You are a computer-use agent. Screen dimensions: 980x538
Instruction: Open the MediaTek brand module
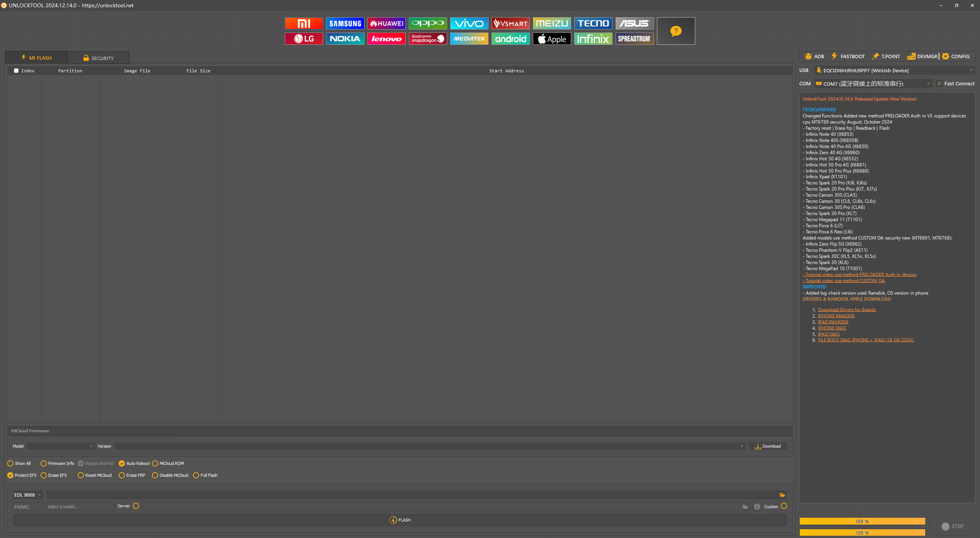pos(469,39)
